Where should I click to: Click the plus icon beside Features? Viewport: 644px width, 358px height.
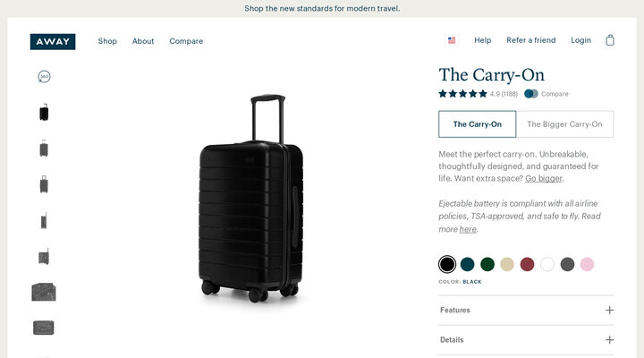pyautogui.click(x=609, y=311)
